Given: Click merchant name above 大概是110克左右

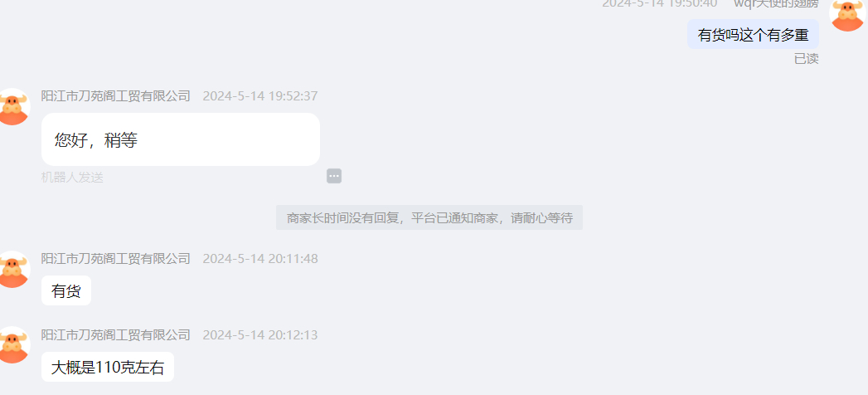Looking at the screenshot, I should [x=116, y=335].
